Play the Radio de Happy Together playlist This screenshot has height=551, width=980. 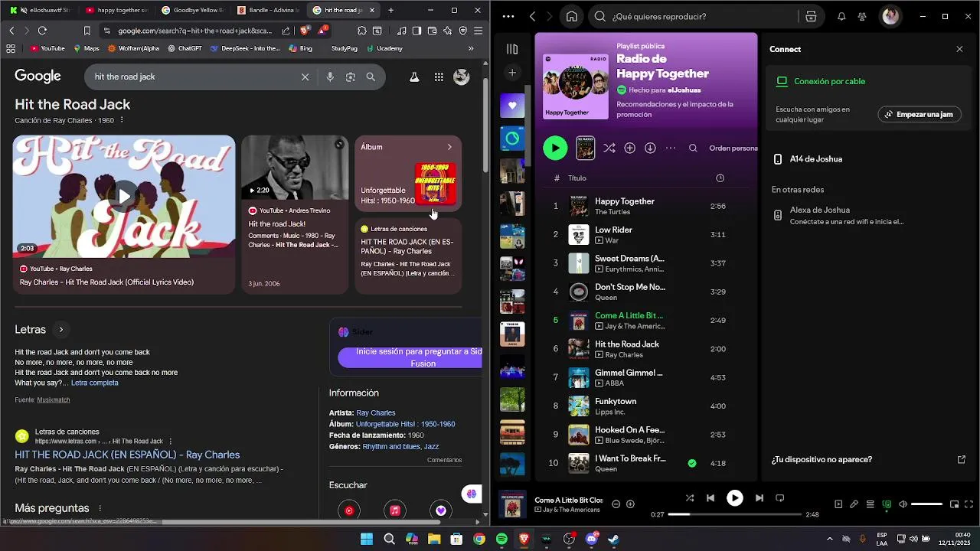pyautogui.click(x=555, y=148)
